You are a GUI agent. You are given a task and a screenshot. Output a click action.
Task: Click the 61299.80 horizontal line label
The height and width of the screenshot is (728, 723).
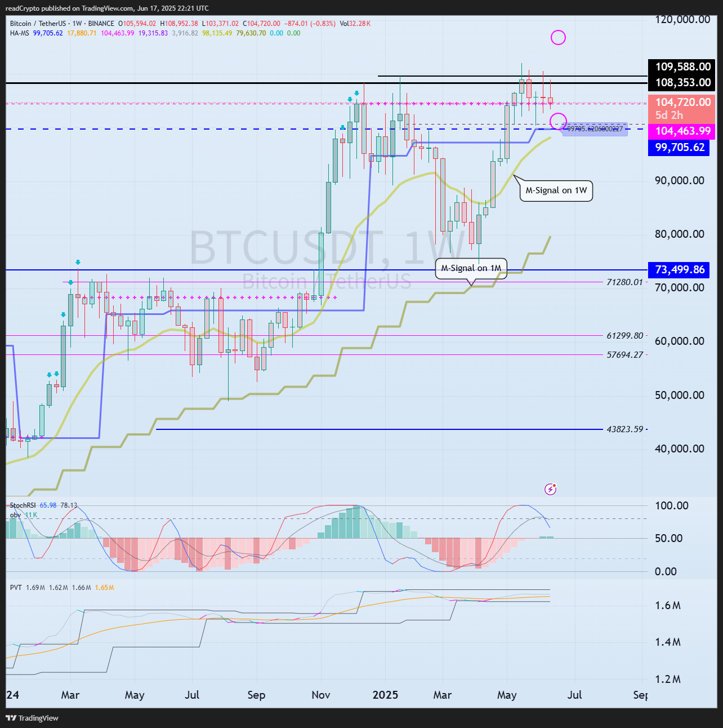624,335
